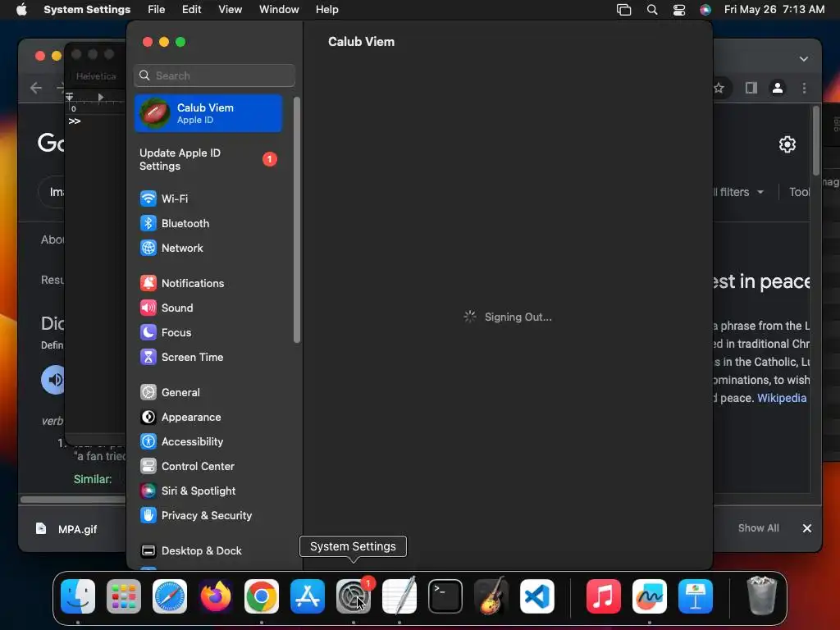The height and width of the screenshot is (630, 840).
Task: Open System Settings app menu
Action: [87, 9]
